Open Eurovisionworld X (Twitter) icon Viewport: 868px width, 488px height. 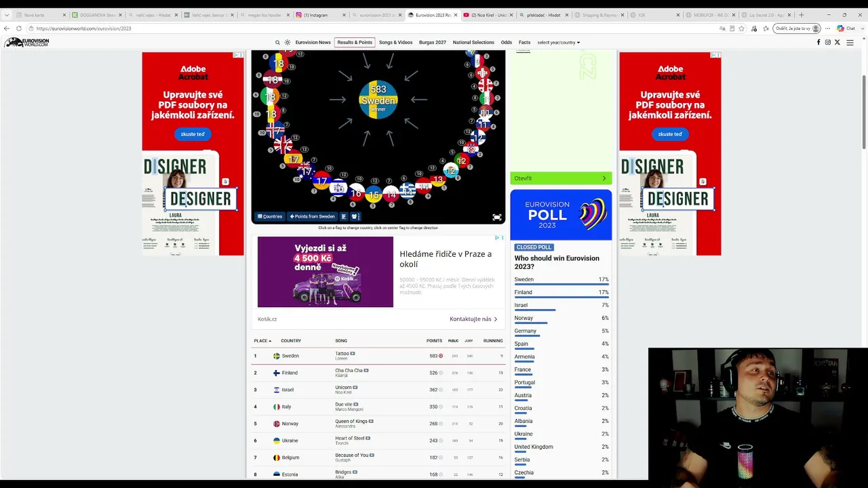[x=837, y=43]
